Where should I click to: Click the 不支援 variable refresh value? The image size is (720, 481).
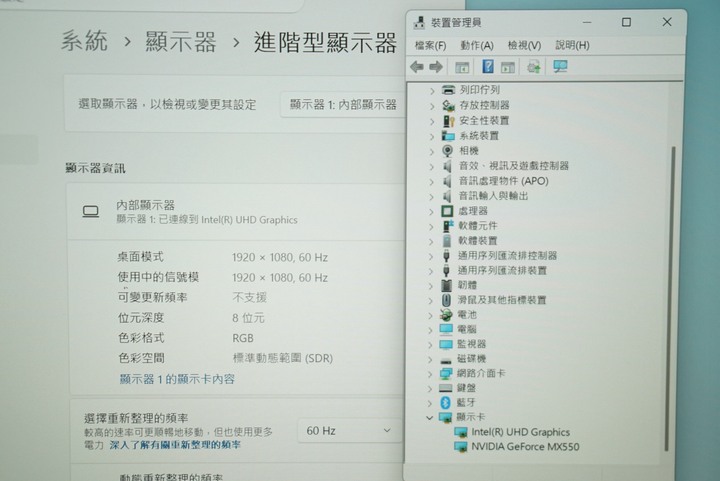249,297
